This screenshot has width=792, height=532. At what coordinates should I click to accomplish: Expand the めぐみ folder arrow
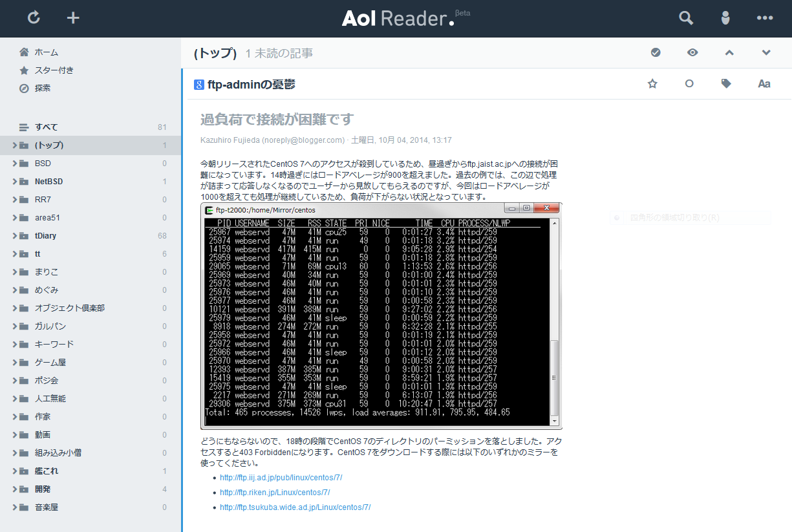coord(14,290)
